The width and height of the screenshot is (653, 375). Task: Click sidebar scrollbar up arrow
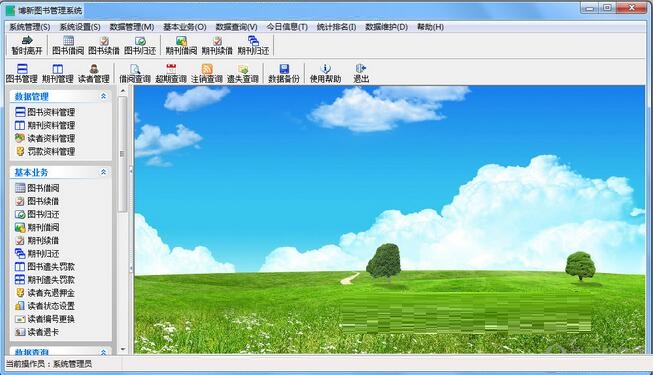pyautogui.click(x=122, y=91)
